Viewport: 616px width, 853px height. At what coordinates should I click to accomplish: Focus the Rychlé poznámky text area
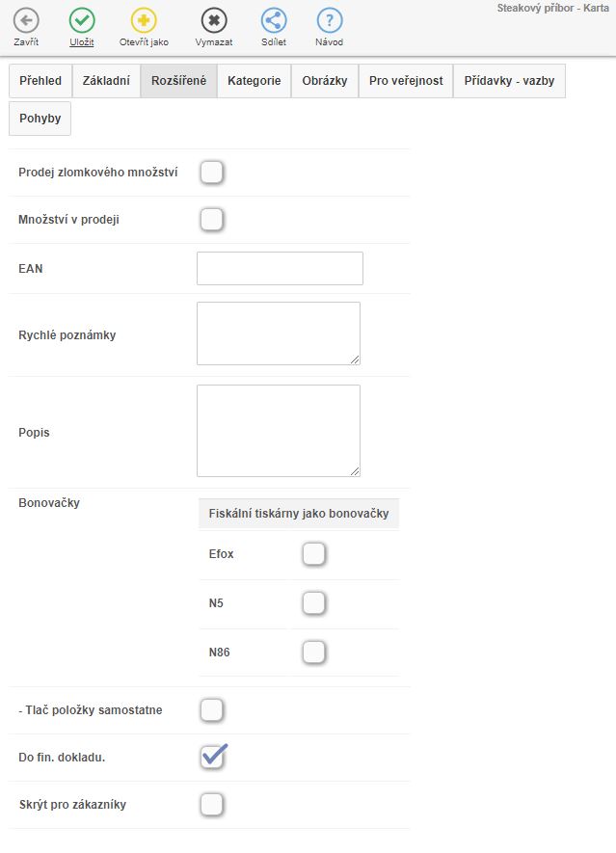279,333
